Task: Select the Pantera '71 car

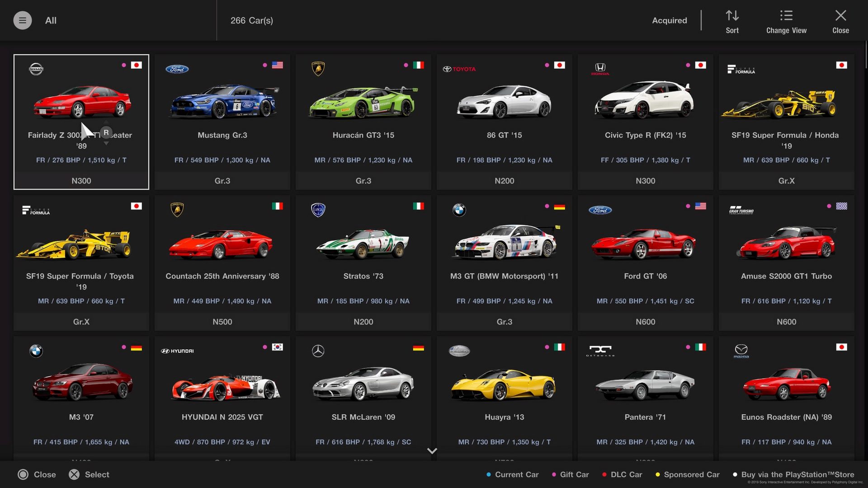Action: pyautogui.click(x=645, y=385)
